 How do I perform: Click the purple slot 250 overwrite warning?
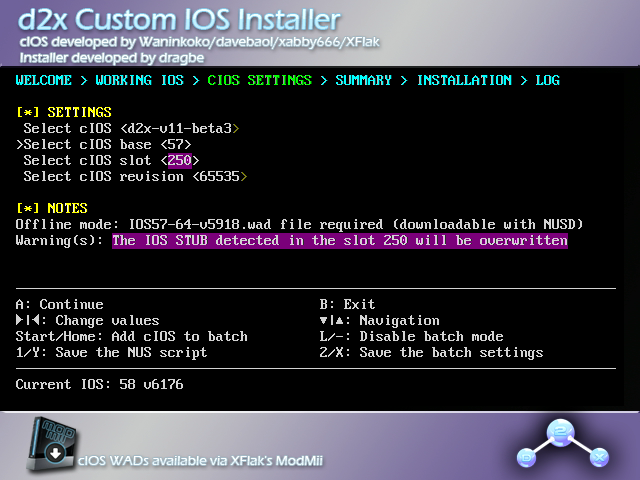click(x=340, y=240)
